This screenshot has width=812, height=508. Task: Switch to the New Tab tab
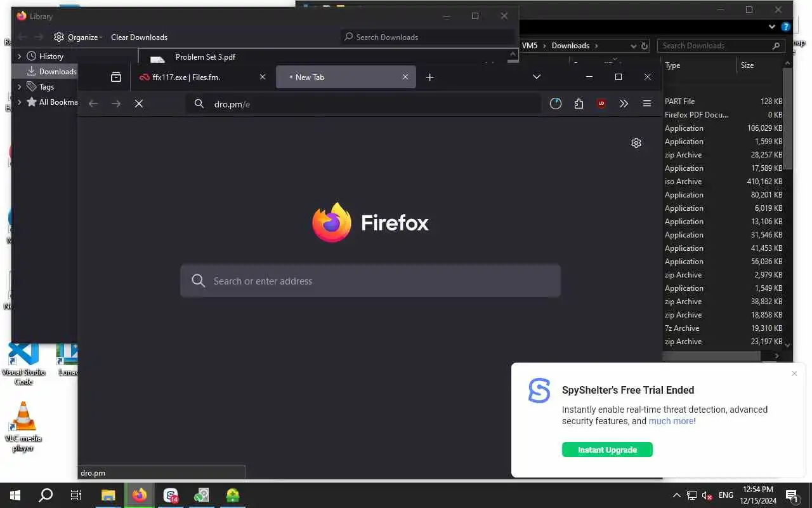pyautogui.click(x=346, y=77)
